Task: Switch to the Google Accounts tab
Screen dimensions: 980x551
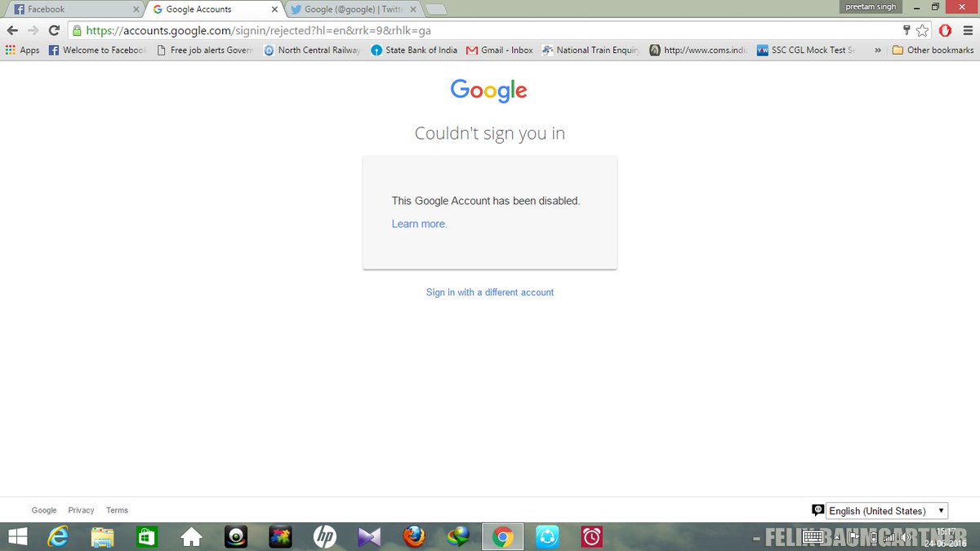Action: pos(214,10)
